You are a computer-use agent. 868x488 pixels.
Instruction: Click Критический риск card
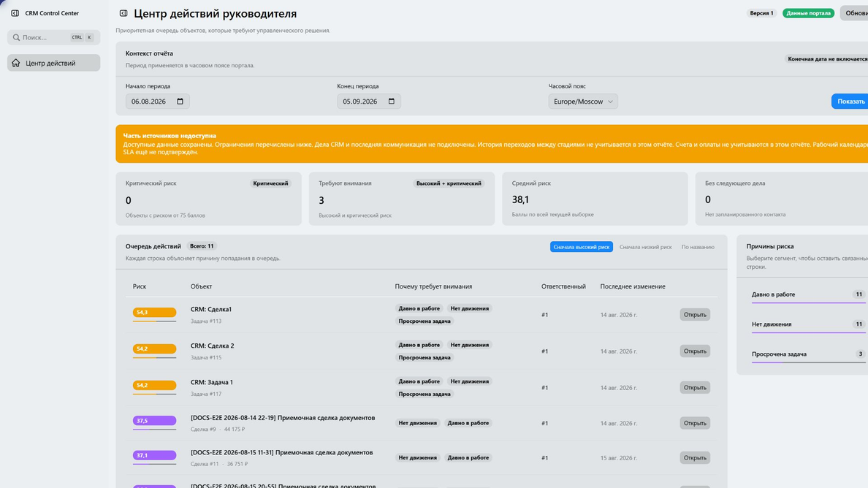pos(209,199)
